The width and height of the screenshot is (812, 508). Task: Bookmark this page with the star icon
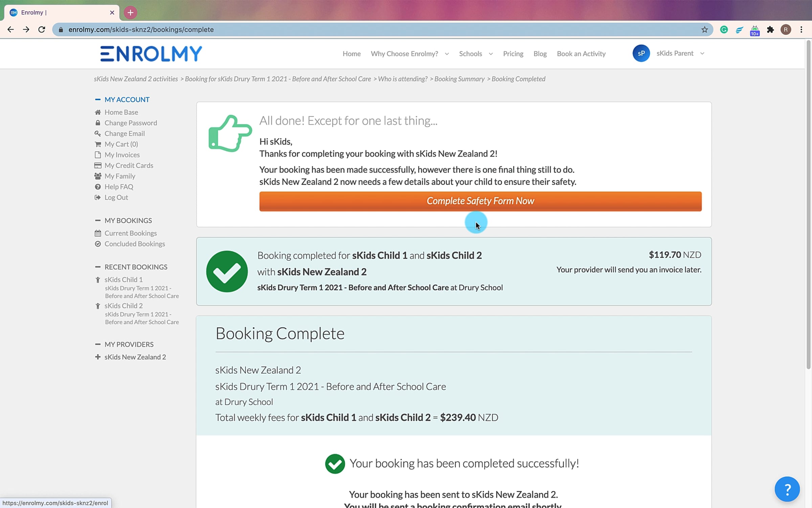pyautogui.click(x=704, y=29)
